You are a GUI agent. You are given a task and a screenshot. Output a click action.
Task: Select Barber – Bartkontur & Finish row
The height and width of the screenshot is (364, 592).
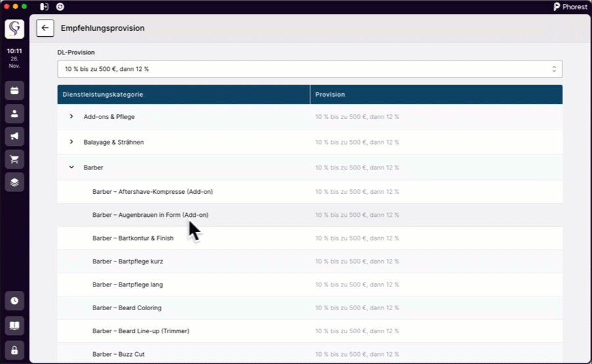click(x=133, y=238)
